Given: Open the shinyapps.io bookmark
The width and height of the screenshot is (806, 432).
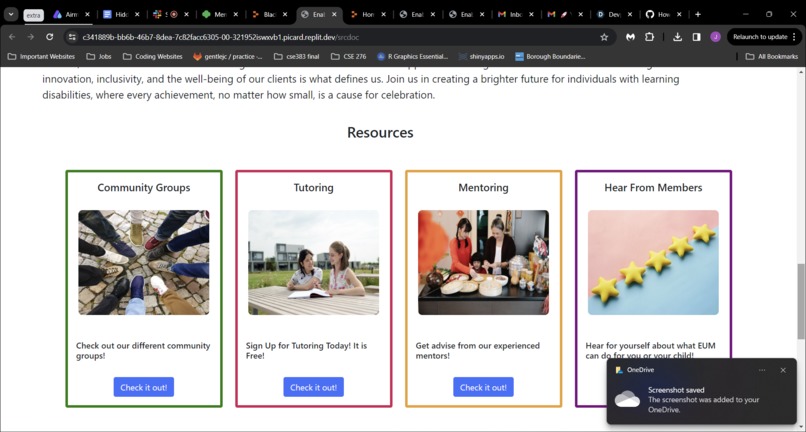Looking at the screenshot, I should click(482, 57).
